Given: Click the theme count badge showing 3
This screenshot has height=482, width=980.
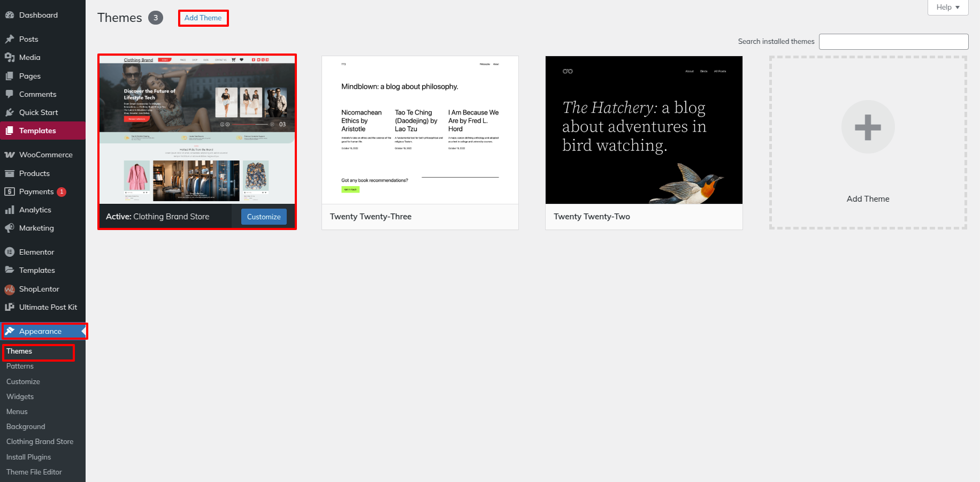Looking at the screenshot, I should pyautogui.click(x=156, y=18).
